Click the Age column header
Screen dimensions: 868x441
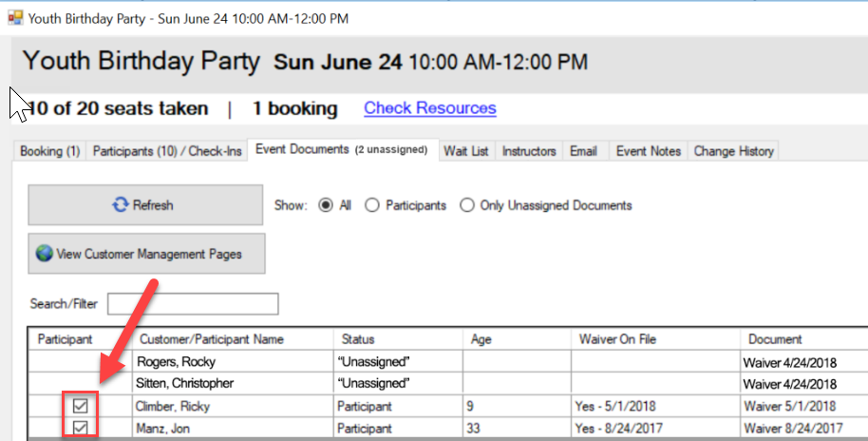[x=481, y=339]
